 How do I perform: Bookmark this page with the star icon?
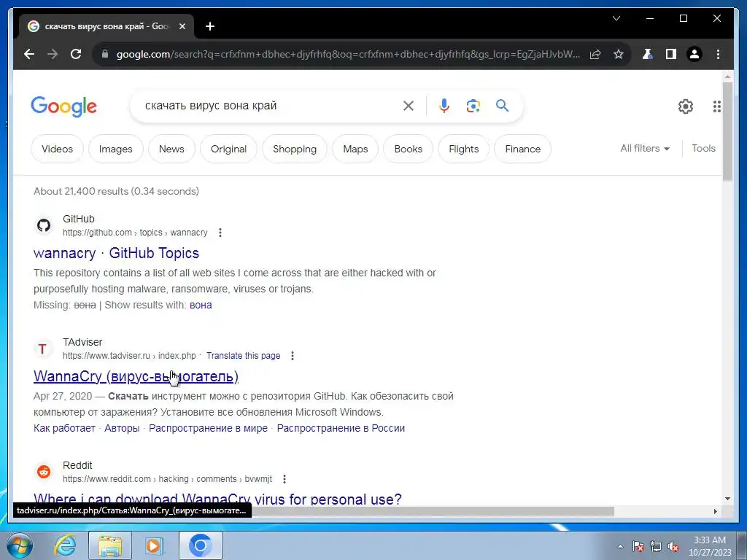(619, 54)
